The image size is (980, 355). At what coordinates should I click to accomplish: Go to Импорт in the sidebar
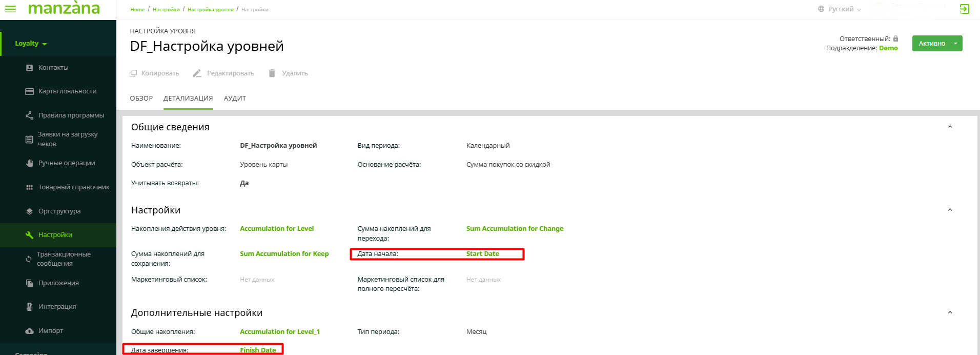click(x=51, y=331)
